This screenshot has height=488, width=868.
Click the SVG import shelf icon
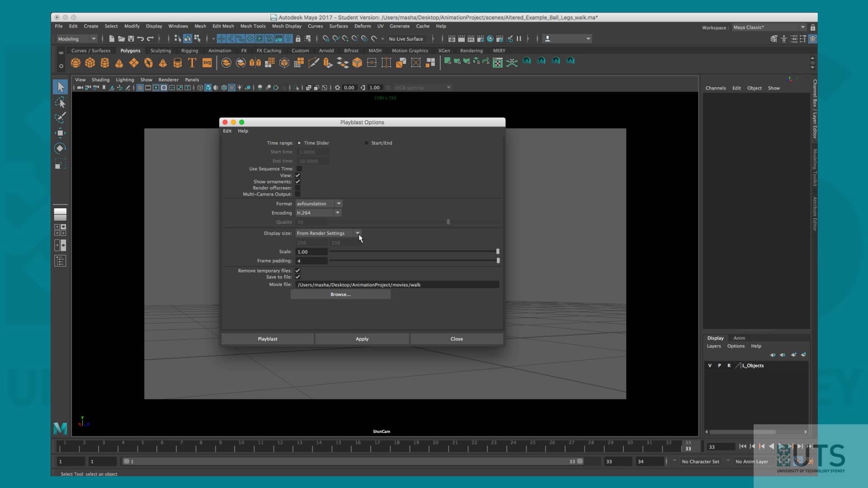[x=207, y=63]
